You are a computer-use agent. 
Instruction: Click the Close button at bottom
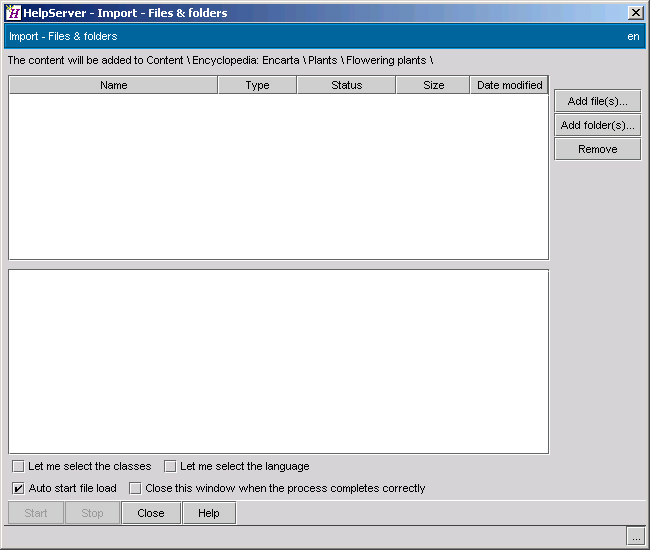pyautogui.click(x=151, y=513)
